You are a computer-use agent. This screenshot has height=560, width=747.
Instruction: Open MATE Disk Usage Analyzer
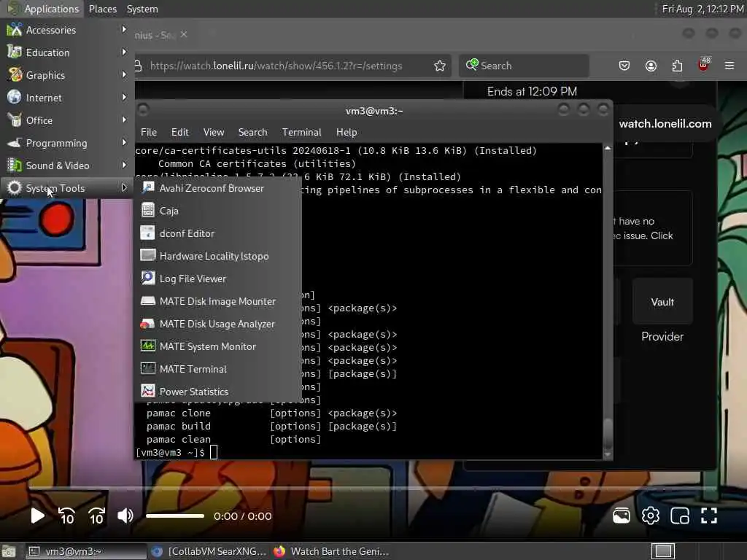[218, 324]
